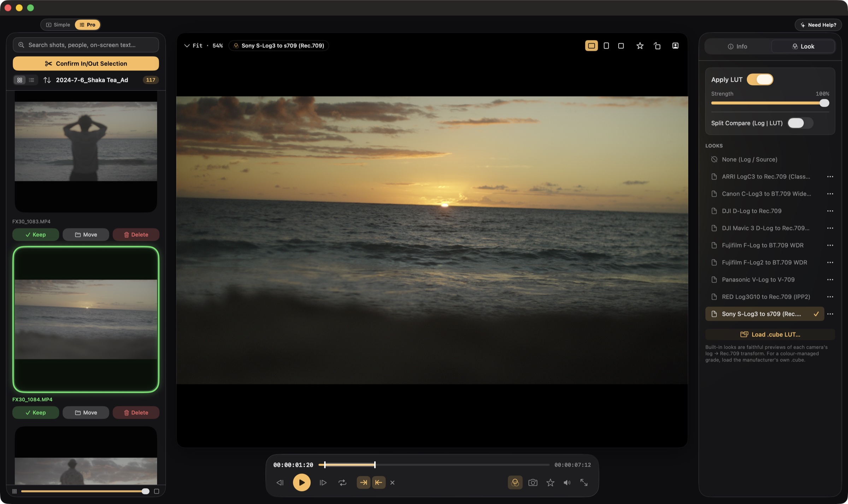Click the sort order arrows icon
This screenshot has height=504, width=848.
[x=47, y=80]
